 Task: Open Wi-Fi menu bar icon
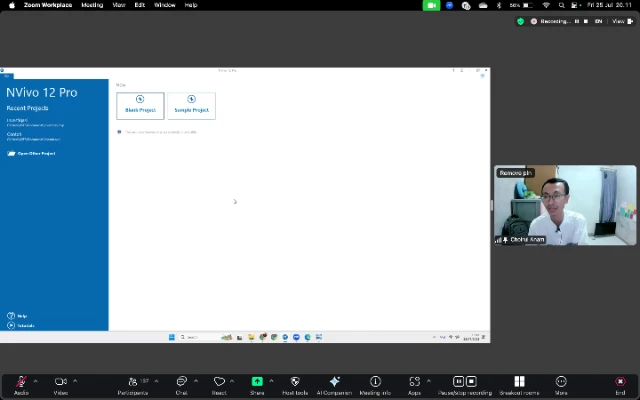point(546,5)
